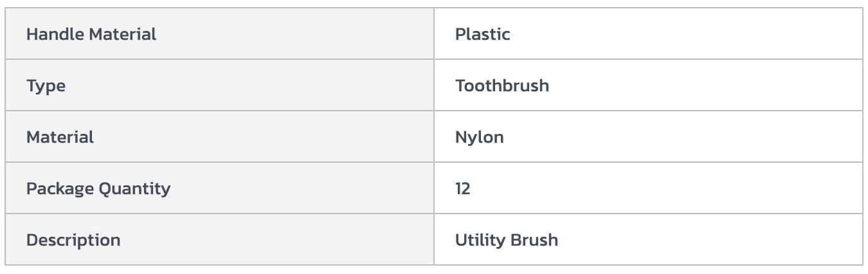Click empty space right of Plastic
The width and height of the screenshot is (868, 274).
point(675,34)
